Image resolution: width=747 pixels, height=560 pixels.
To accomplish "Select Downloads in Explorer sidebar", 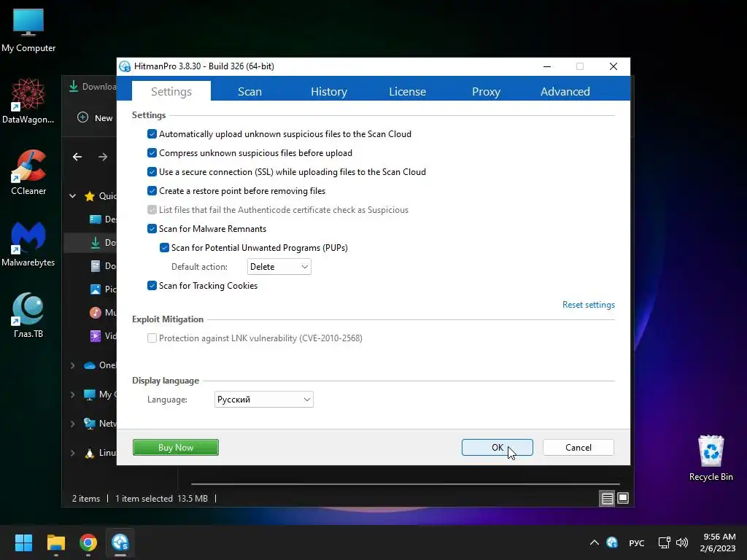I will pyautogui.click(x=90, y=242).
